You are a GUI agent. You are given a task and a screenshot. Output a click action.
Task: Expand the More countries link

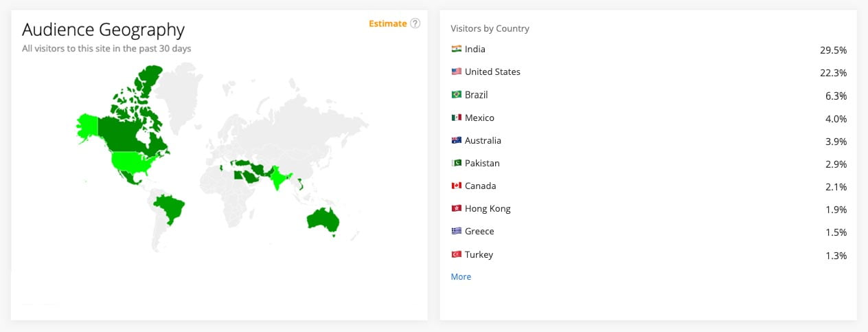pyautogui.click(x=461, y=276)
